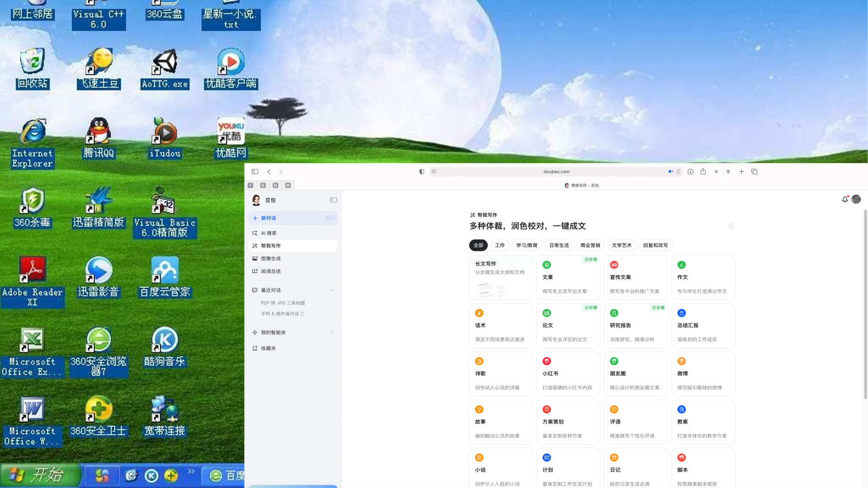Select the 全部 category filter
The width and height of the screenshot is (868, 488).
point(478,245)
